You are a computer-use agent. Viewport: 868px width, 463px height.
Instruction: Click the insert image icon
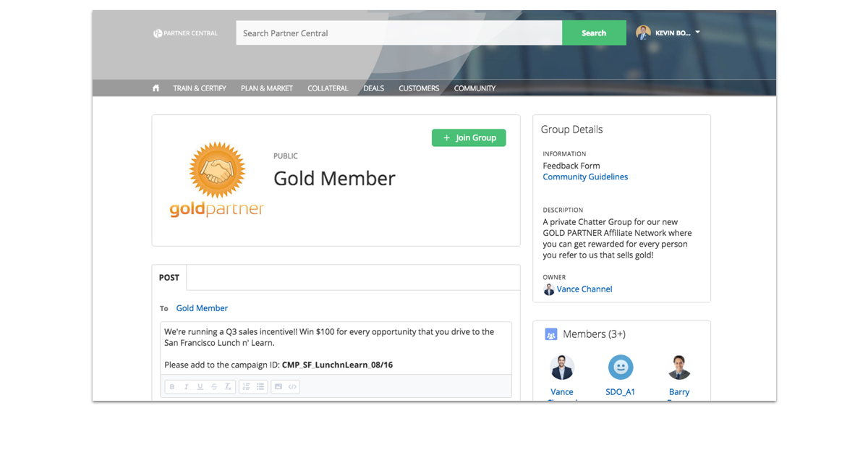[x=278, y=387]
